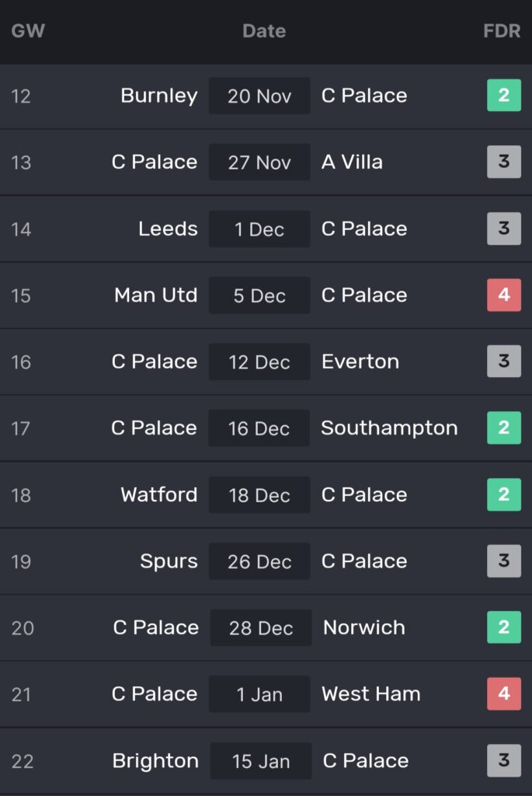
Task: Click the FDR column header
Action: click(x=502, y=31)
